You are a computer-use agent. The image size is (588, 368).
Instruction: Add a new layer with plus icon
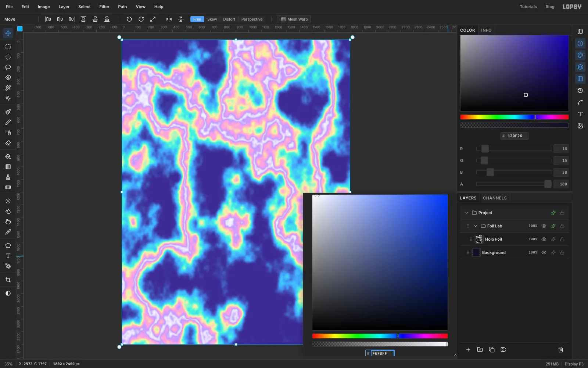tap(468, 350)
